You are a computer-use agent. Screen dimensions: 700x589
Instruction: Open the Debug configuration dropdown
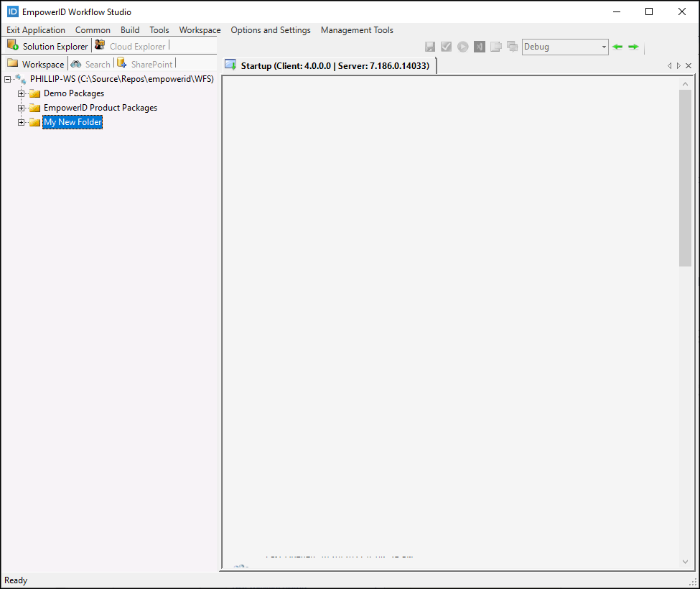[603, 47]
